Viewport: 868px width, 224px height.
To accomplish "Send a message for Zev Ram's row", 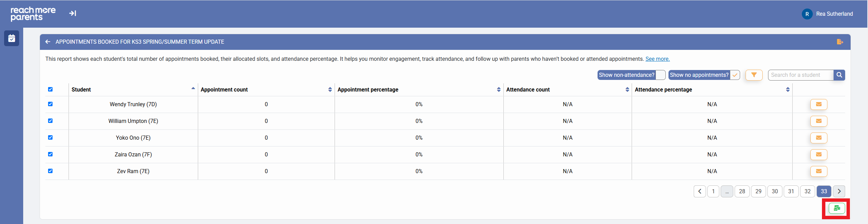I will (819, 171).
